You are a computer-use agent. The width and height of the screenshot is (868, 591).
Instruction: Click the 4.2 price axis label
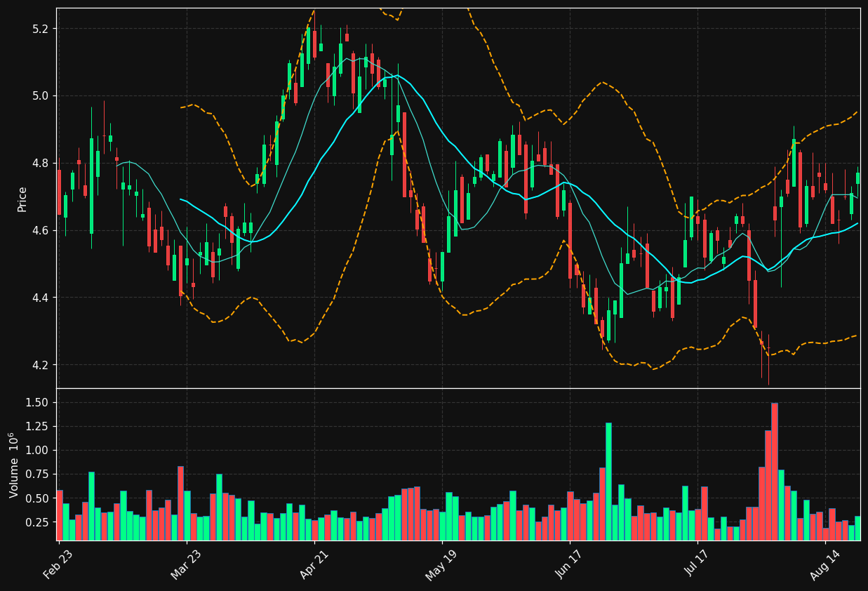[x=39, y=366]
